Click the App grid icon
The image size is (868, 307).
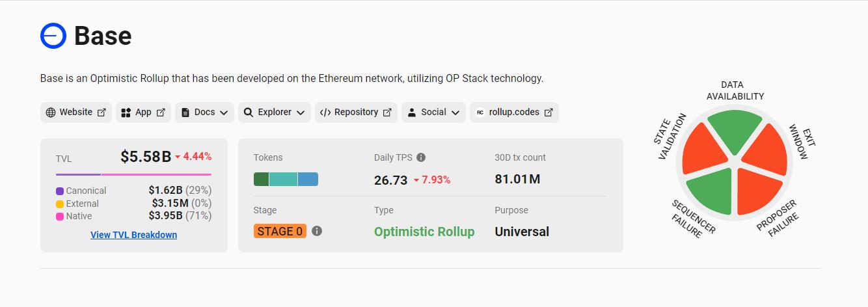(x=126, y=113)
